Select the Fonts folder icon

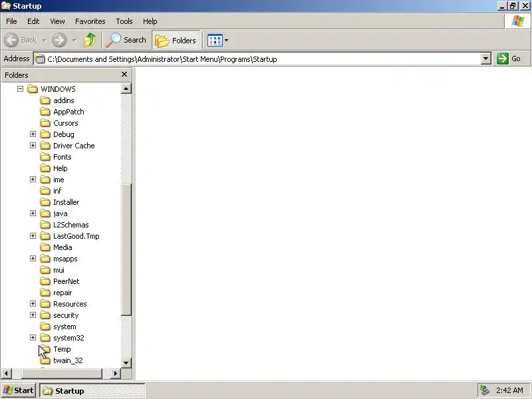(x=45, y=157)
